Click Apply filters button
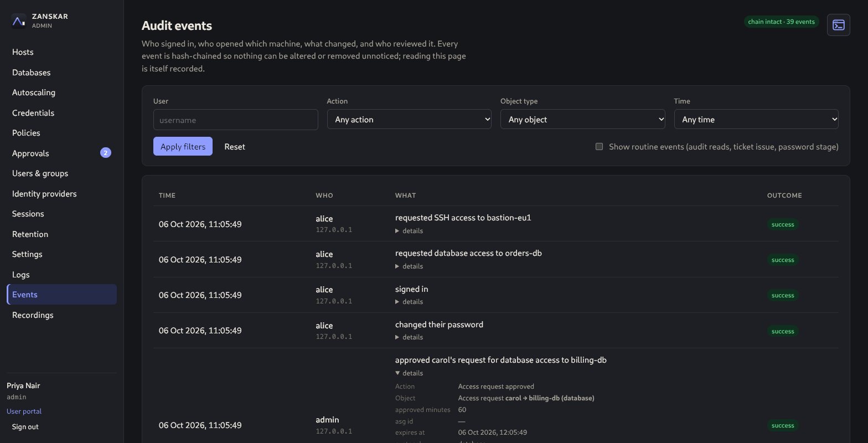This screenshot has height=443, width=868. coord(183,146)
